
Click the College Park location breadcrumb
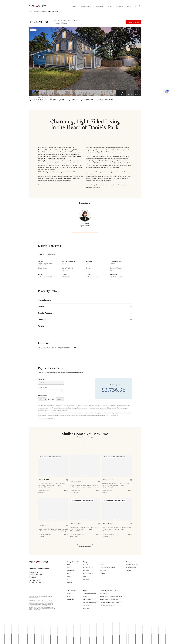coord(46,348)
